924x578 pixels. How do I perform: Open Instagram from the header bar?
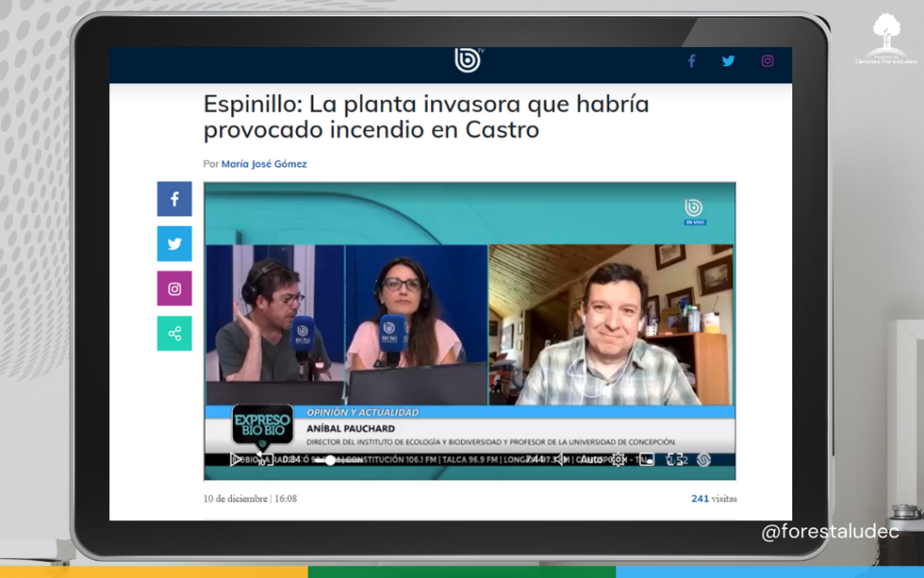[x=767, y=61]
